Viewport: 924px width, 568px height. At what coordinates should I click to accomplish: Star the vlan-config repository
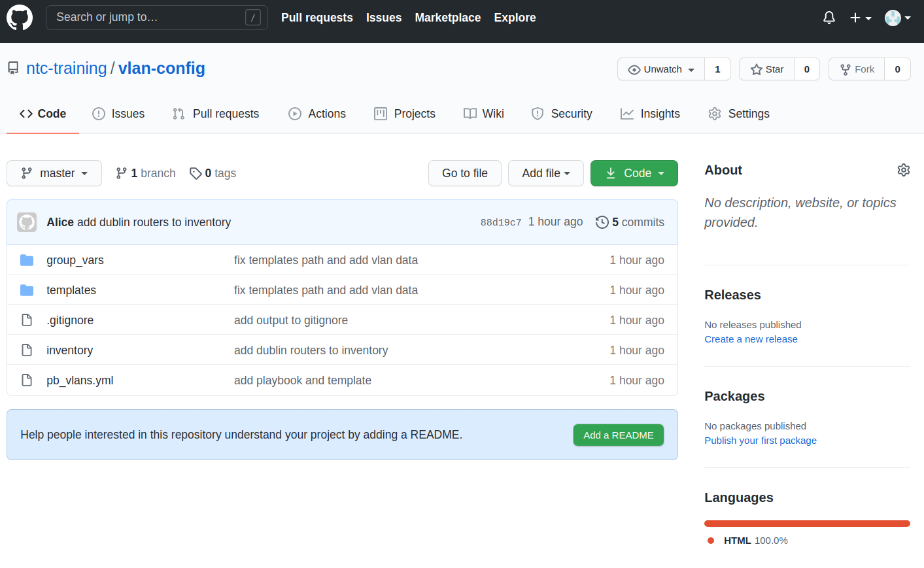[766, 69]
